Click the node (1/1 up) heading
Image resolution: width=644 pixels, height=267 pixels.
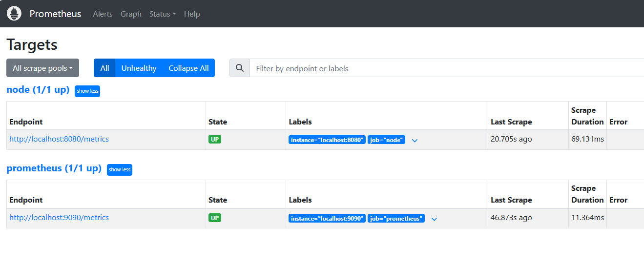[38, 90]
